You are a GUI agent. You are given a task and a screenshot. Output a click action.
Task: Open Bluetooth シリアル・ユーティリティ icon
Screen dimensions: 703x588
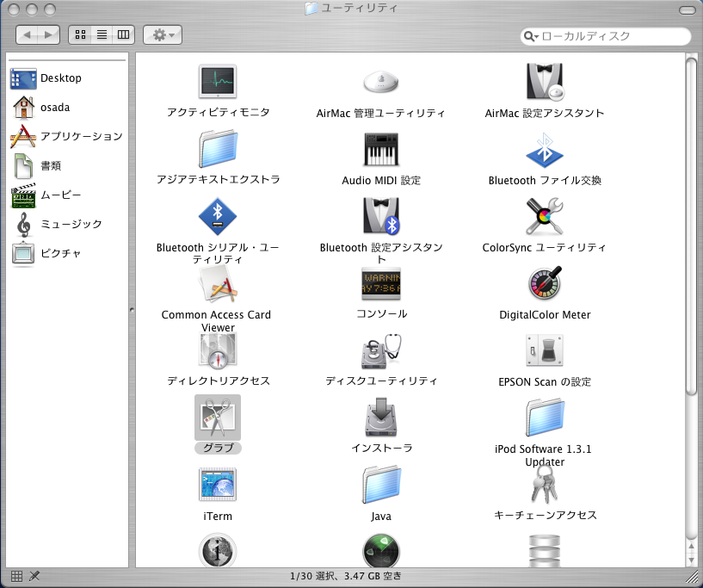coord(218,217)
